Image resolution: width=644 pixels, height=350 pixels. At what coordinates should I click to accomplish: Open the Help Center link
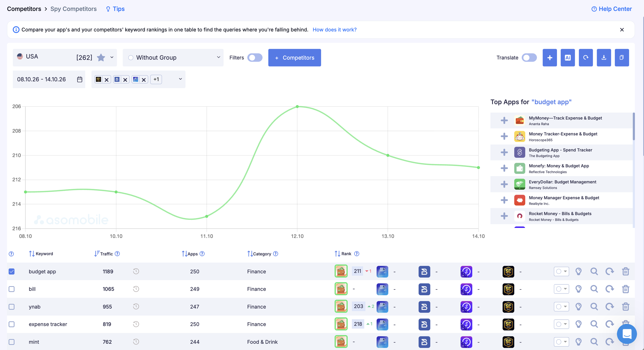[x=611, y=9]
